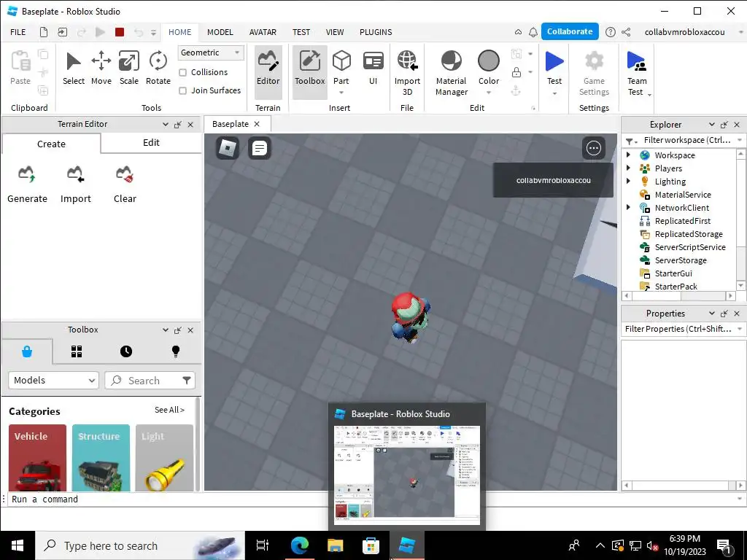
Task: Open Microsoft Edge from taskbar
Action: [299, 545]
